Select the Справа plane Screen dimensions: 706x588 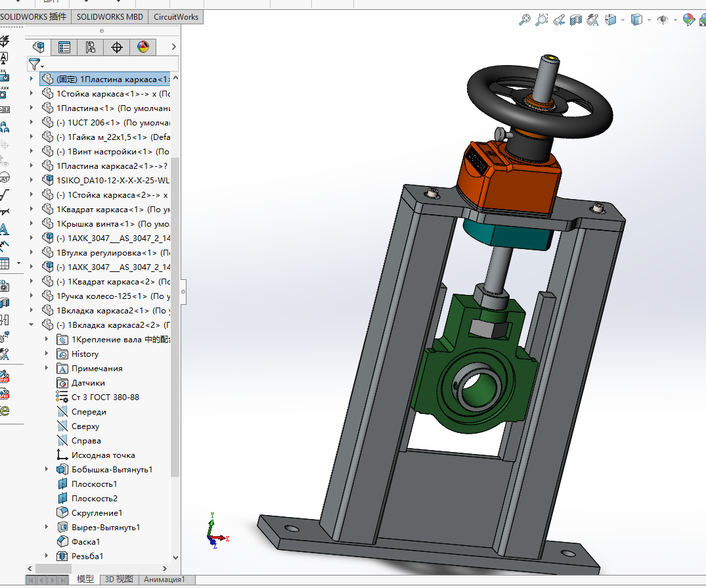(79, 441)
